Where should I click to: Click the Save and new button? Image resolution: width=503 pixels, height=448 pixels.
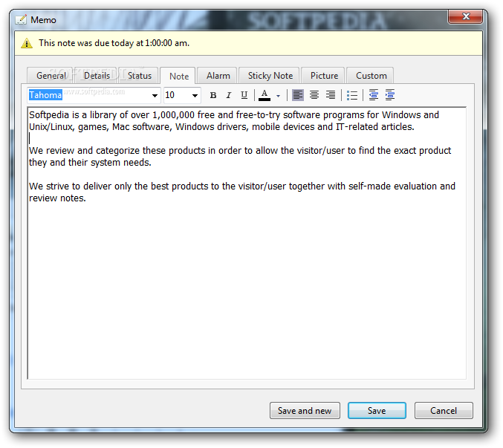coord(305,410)
